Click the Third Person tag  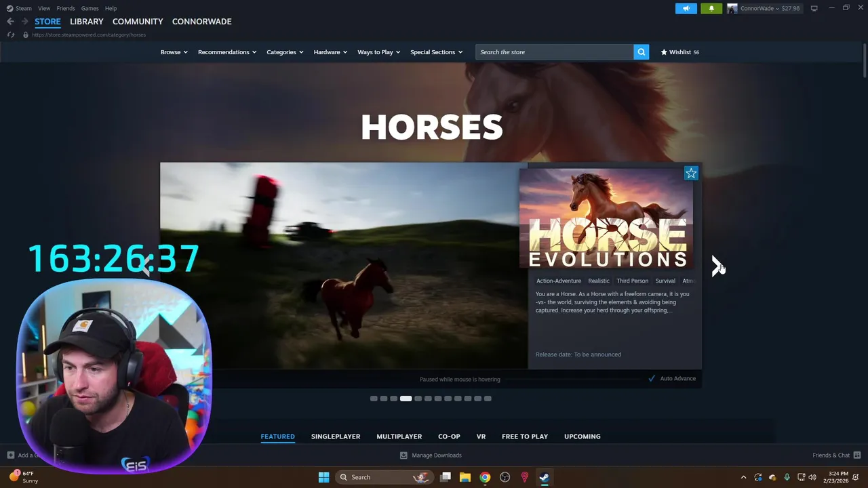(633, 281)
